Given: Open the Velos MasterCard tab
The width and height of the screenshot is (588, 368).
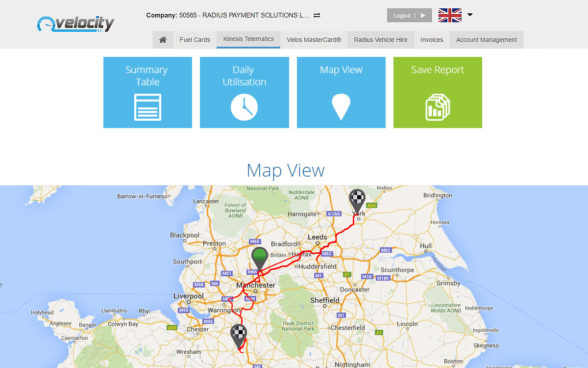Looking at the screenshot, I should pyautogui.click(x=314, y=40).
